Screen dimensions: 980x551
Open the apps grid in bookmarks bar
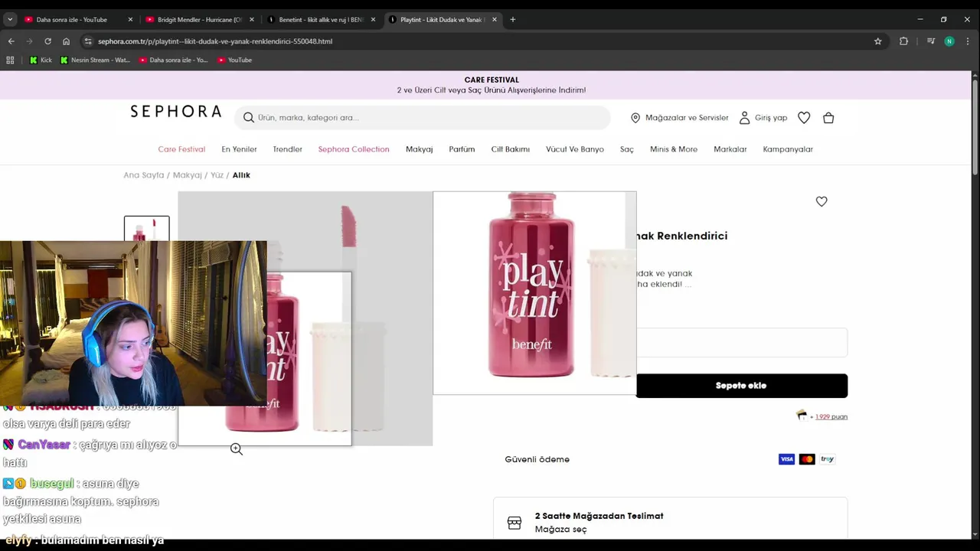10,60
